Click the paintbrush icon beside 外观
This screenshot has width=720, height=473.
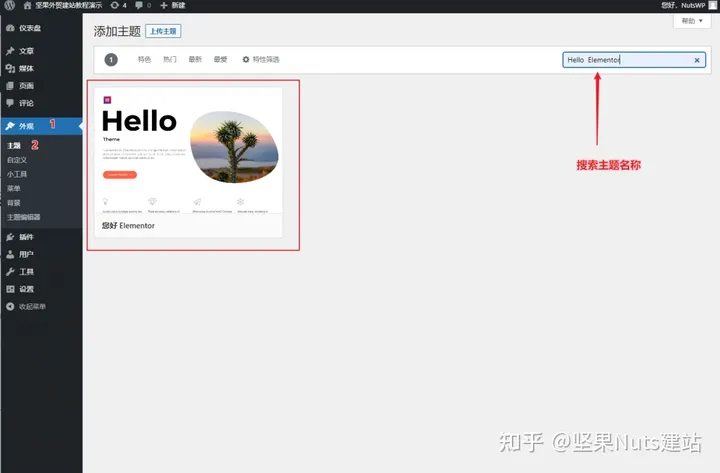(10, 126)
